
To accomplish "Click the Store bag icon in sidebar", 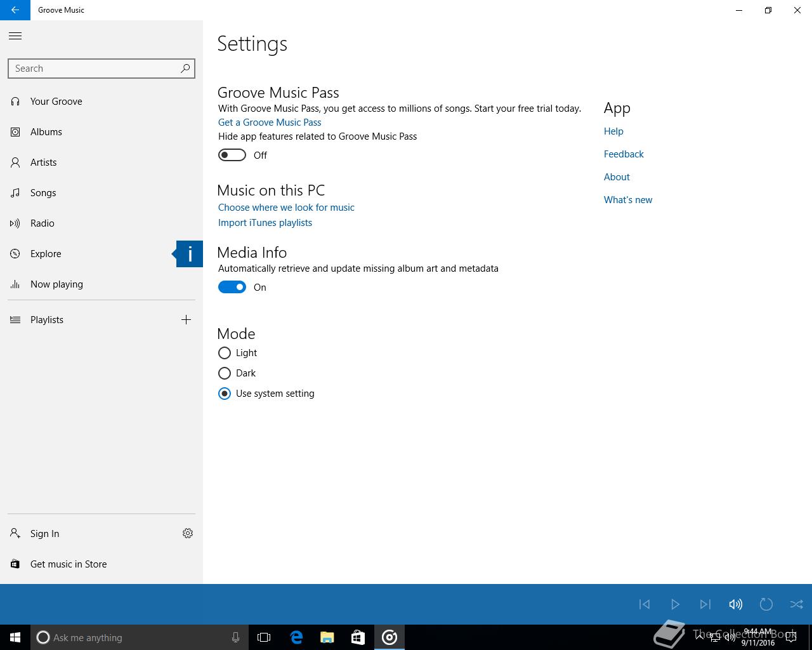I will click(x=15, y=564).
